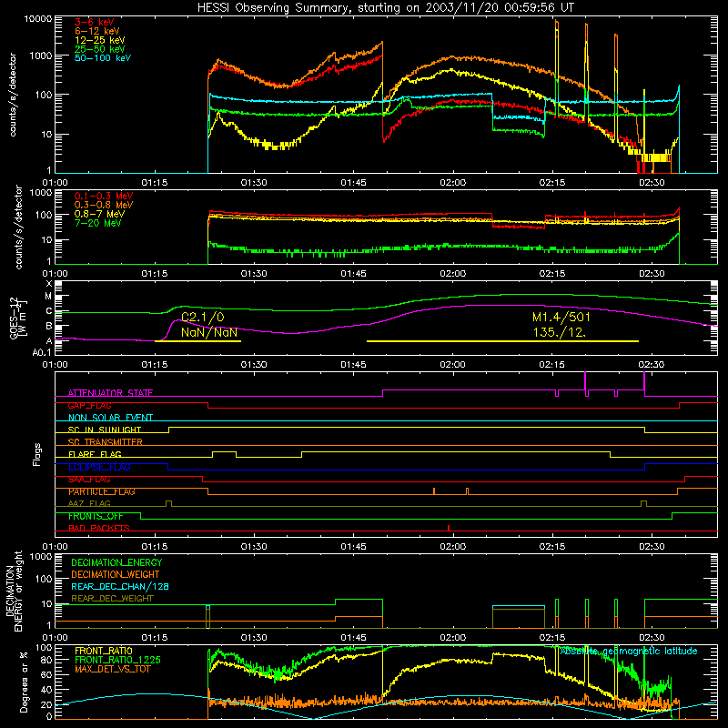Click the 10000 tick on the top panel

pyautogui.click(x=38, y=18)
